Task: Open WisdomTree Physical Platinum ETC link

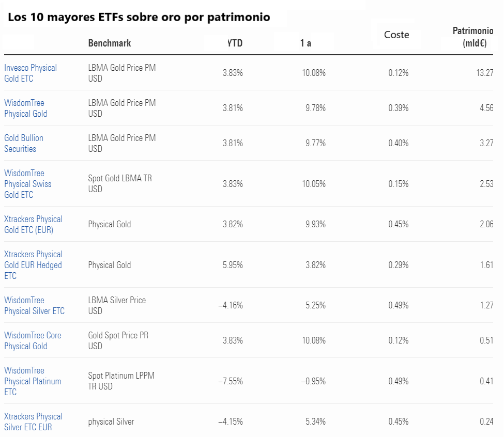Action: (33, 381)
